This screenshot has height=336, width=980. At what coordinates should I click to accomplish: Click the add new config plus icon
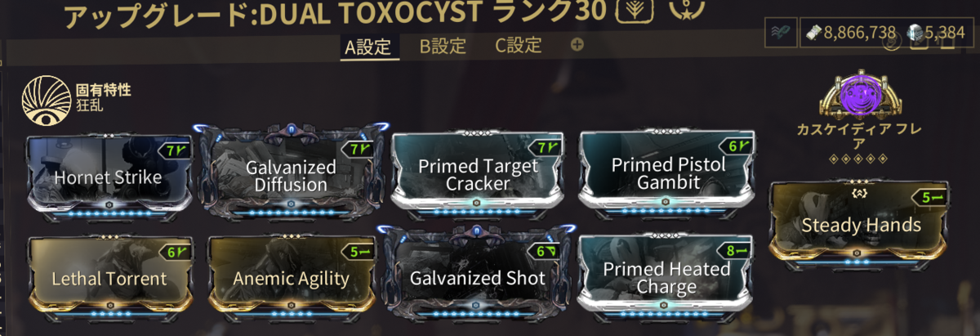tap(577, 44)
